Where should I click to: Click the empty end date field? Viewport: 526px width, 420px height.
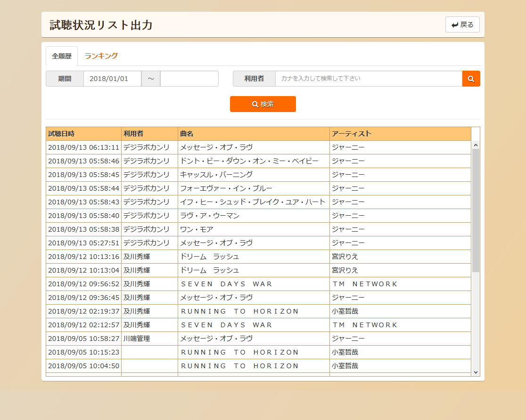[x=189, y=79]
